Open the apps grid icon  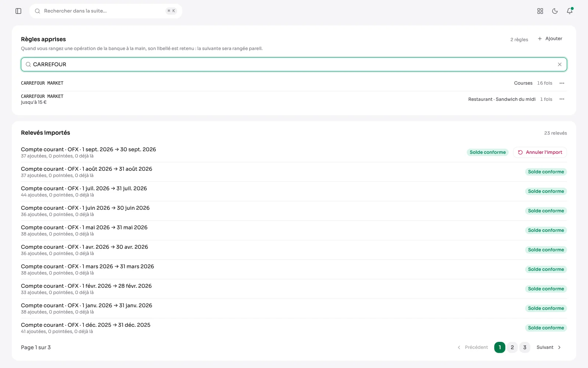540,11
